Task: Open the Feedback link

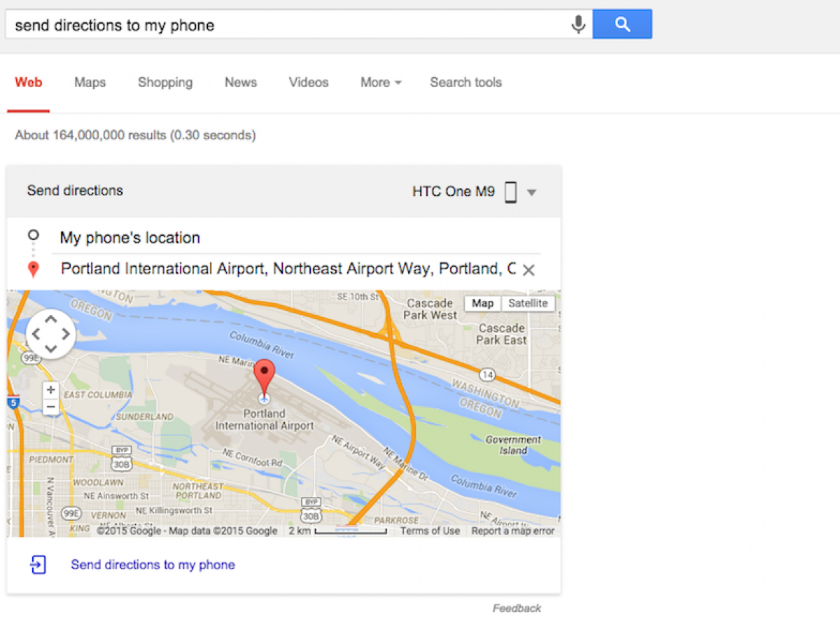Action: point(517,608)
